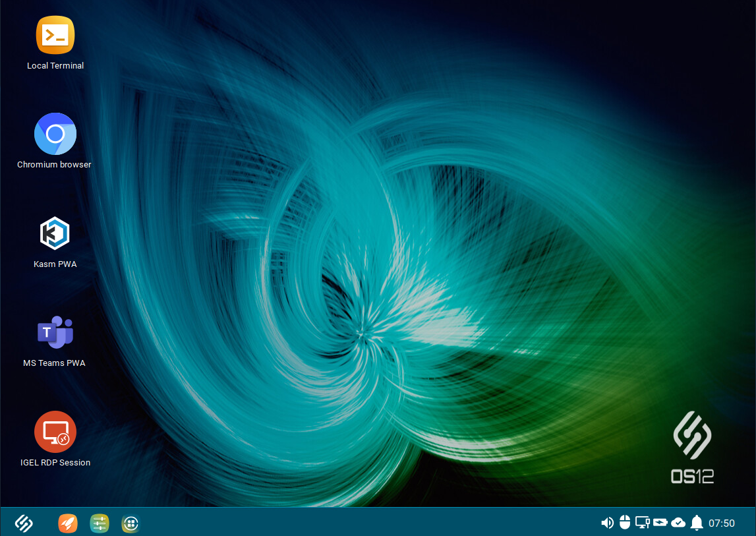
Task: Open the Local Terminal desktop icon
Action: tap(55, 35)
